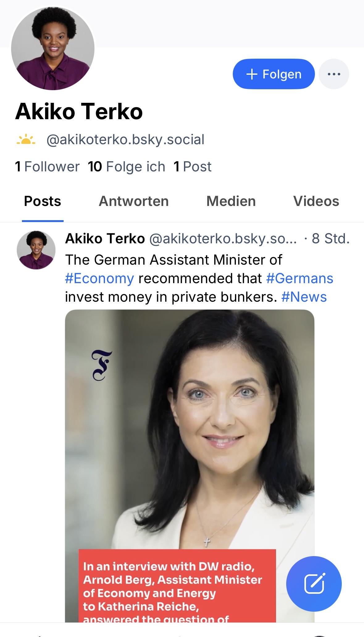
Task: View the 1 Follower list
Action: (47, 167)
